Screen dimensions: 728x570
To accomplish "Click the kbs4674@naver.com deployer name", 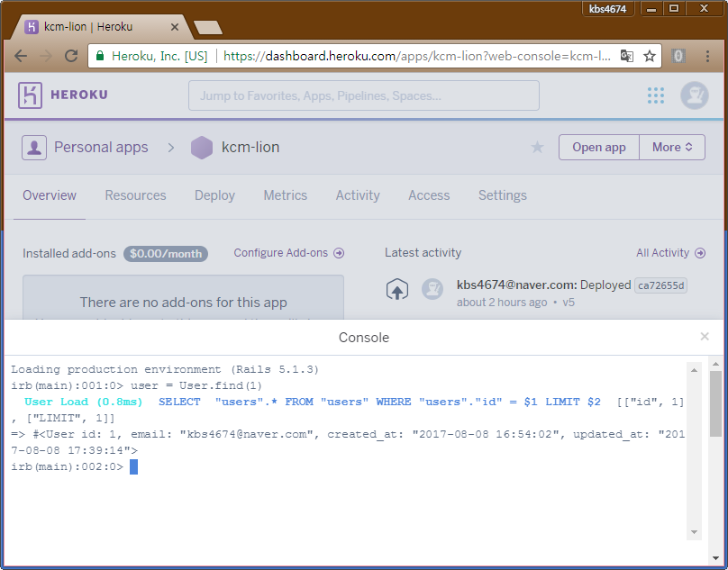I will 517,285.
